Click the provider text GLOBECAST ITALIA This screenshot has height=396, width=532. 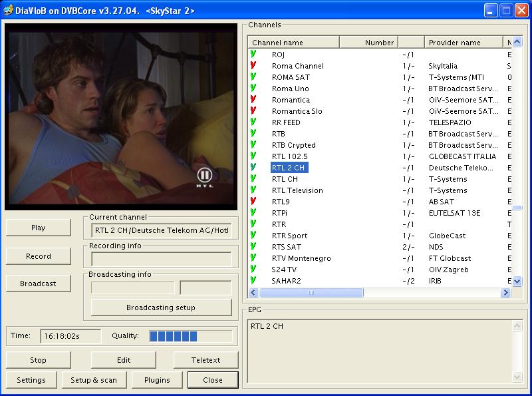click(462, 156)
